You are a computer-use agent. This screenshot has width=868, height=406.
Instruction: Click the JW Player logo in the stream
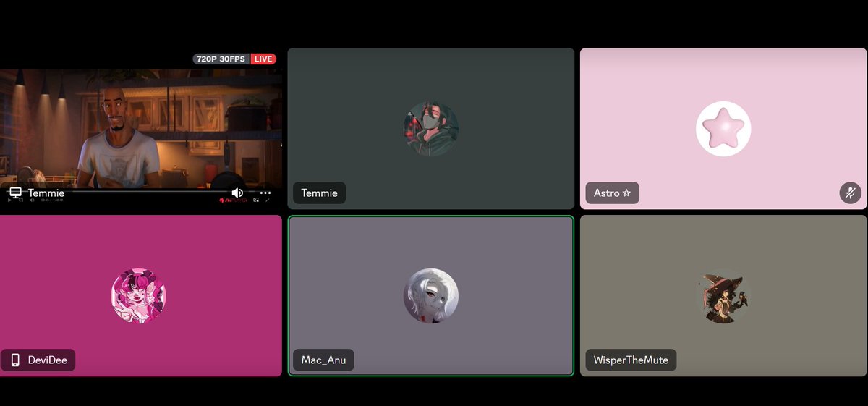click(x=233, y=200)
